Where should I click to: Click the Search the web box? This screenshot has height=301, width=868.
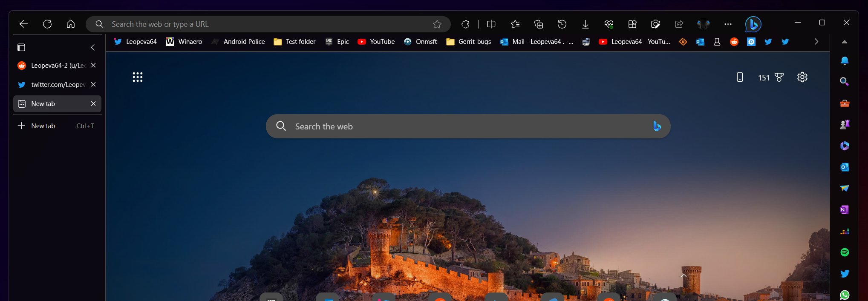(468, 126)
